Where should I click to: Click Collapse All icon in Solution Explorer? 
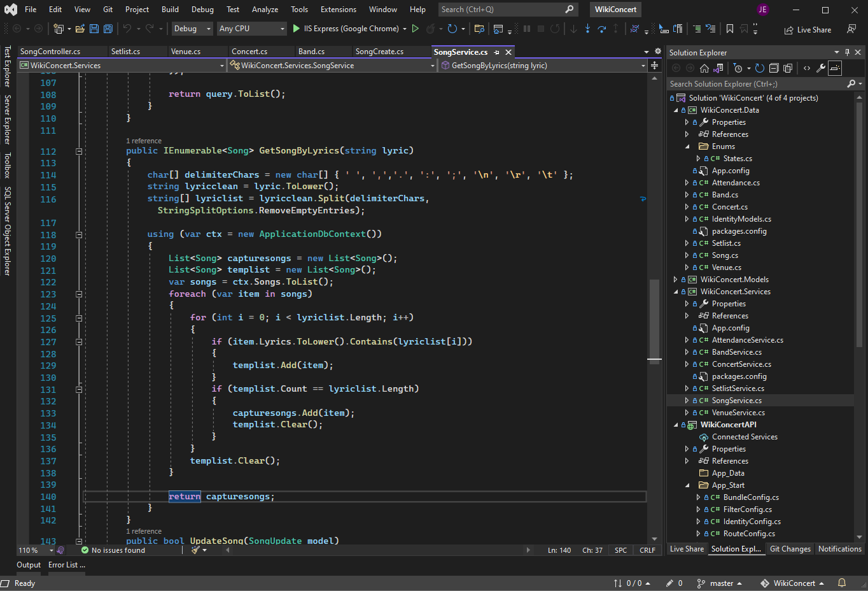click(x=774, y=68)
